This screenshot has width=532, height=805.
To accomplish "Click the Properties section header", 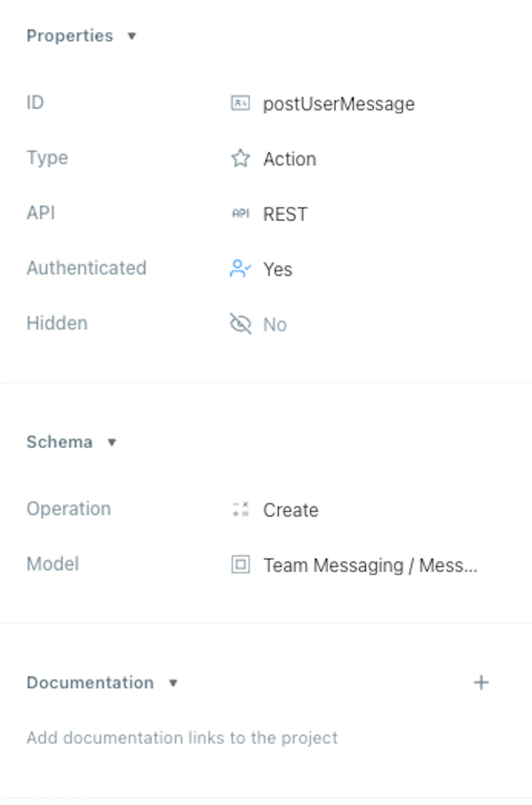I will click(69, 36).
